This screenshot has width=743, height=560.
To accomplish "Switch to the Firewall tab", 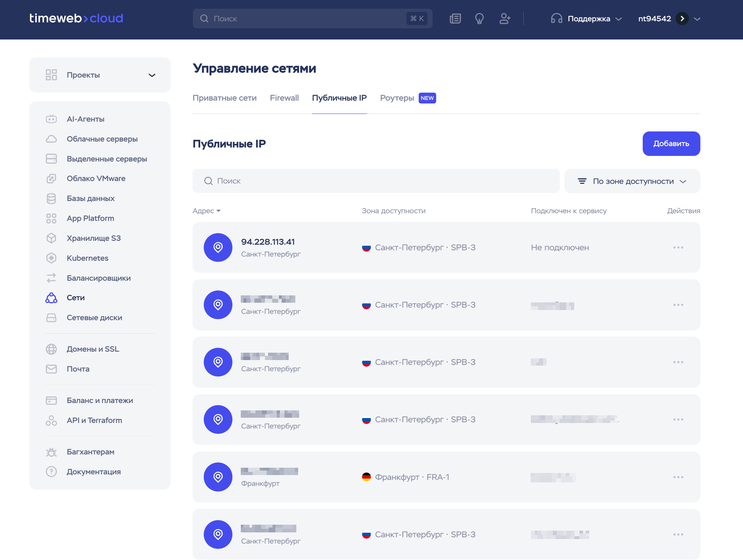I will (x=284, y=98).
